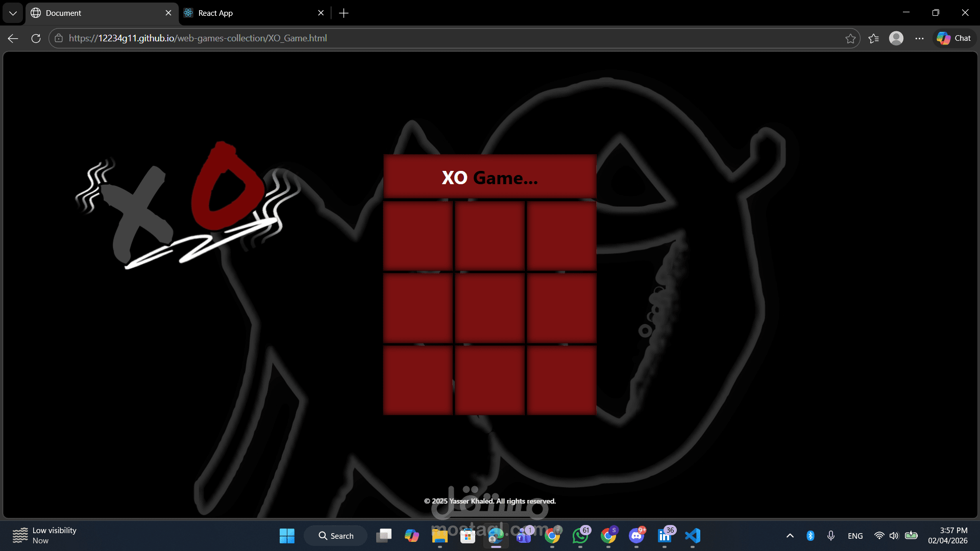Click the taskbar Search box
Screen dimensions: 980x551
[336, 536]
